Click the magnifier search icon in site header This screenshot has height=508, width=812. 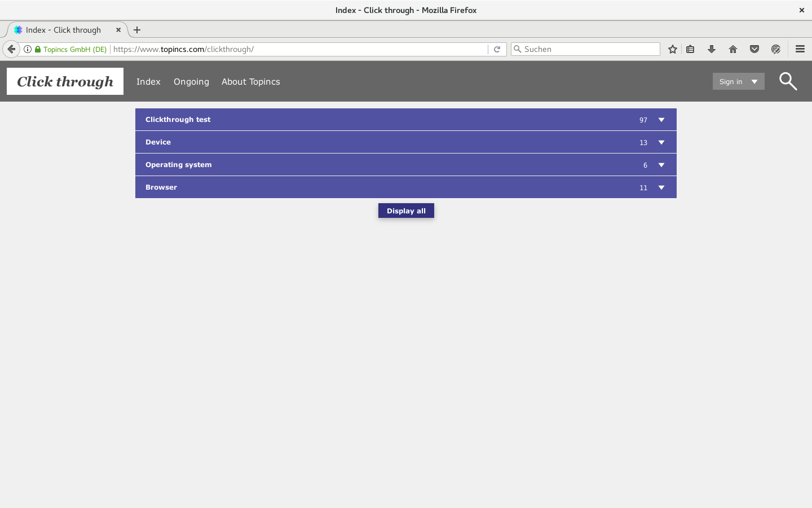coord(788,81)
